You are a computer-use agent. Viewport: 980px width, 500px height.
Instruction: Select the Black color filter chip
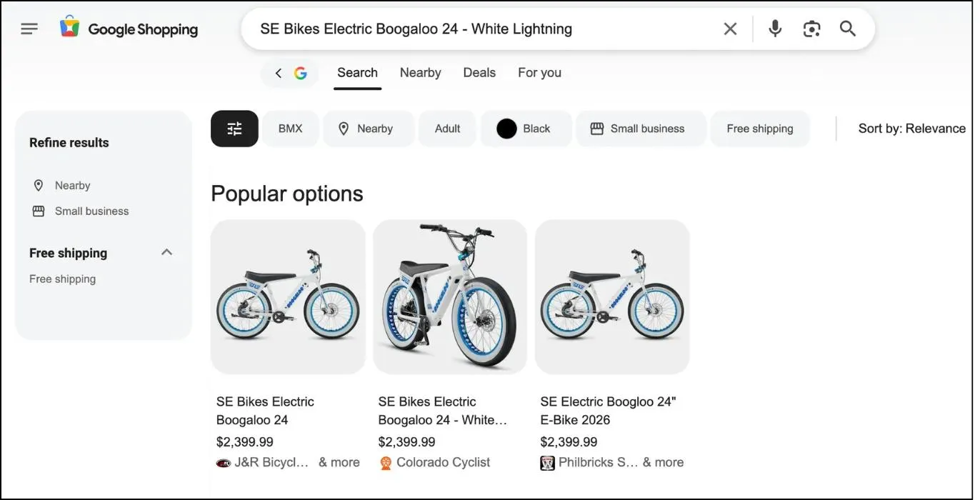click(x=526, y=129)
